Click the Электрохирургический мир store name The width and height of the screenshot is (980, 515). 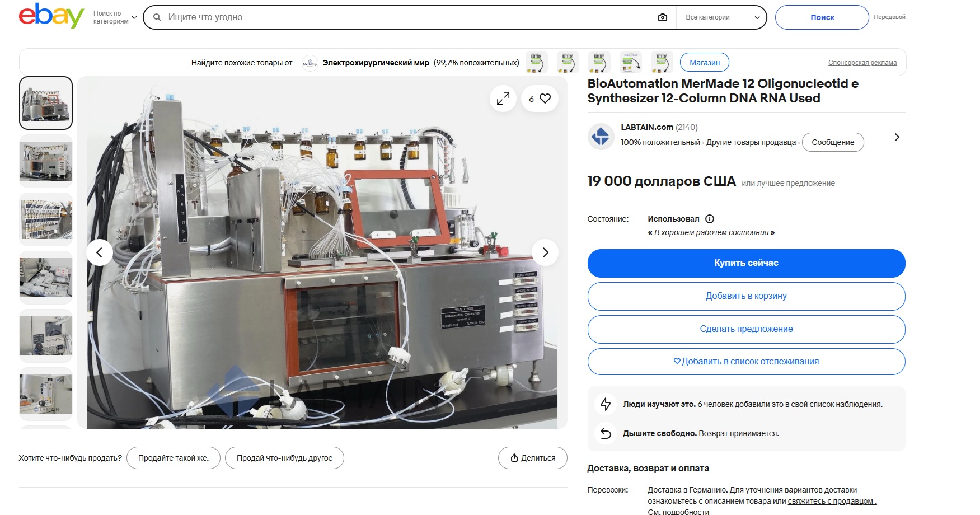(376, 63)
